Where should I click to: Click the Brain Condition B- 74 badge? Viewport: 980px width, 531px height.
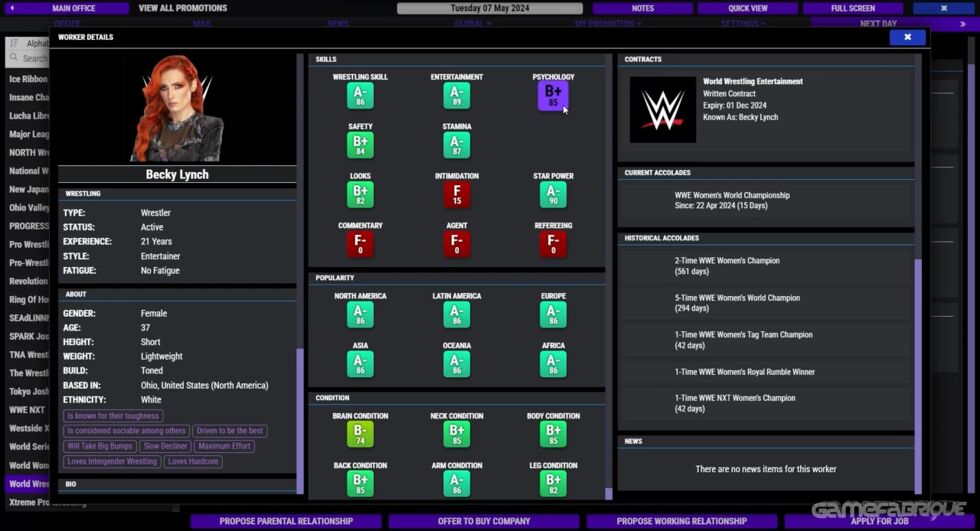360,434
